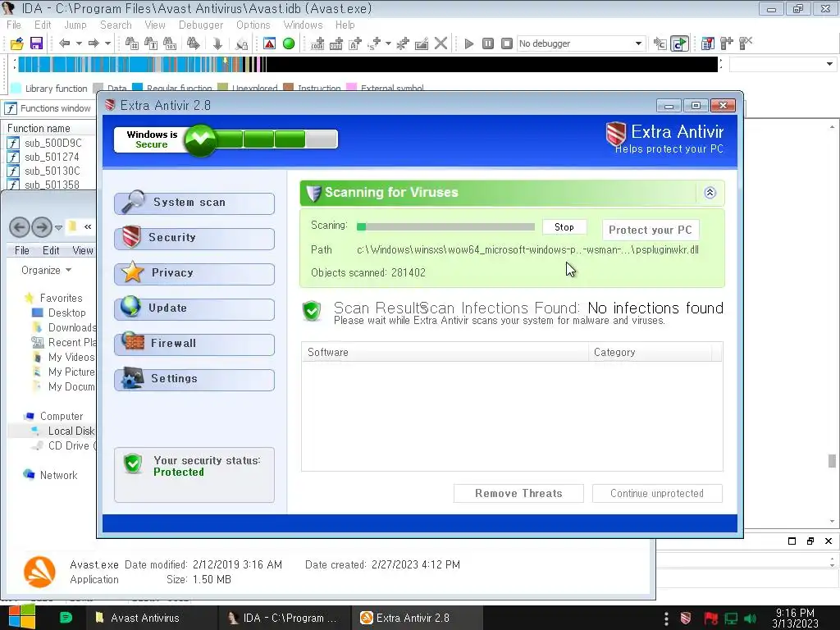Collapse the Scanning for Viruses panel chevron
Screen dimensions: 840x630
[710, 193]
